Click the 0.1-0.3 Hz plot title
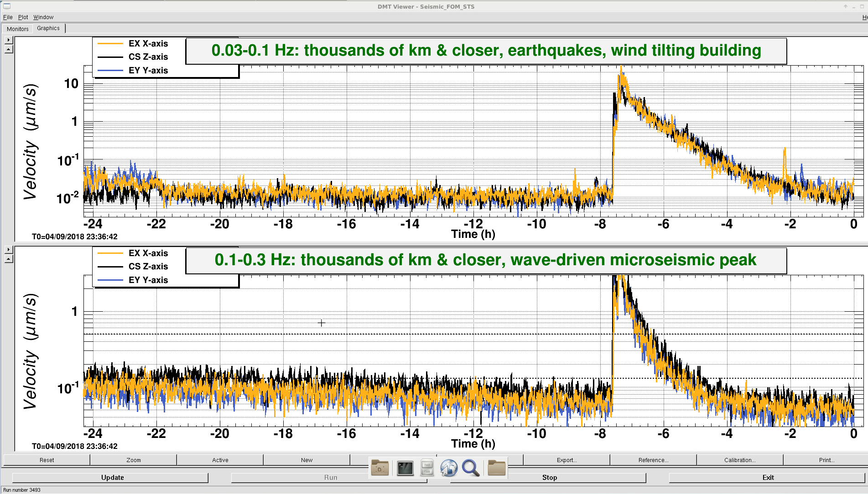 486,260
